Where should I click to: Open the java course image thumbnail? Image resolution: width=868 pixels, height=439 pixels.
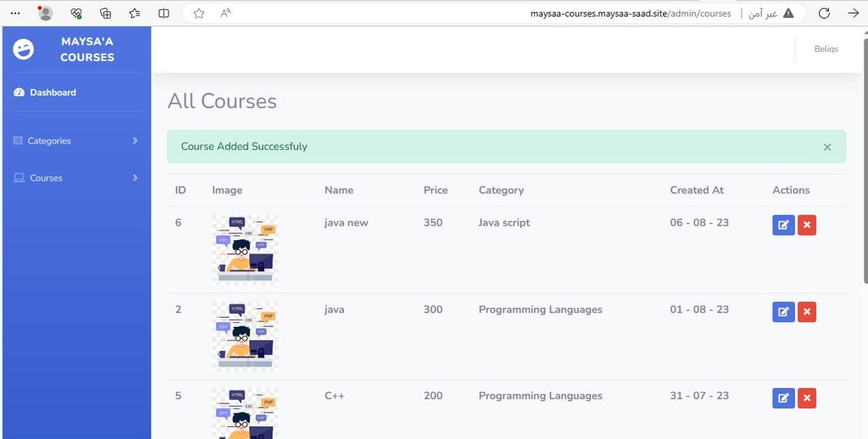pos(245,336)
